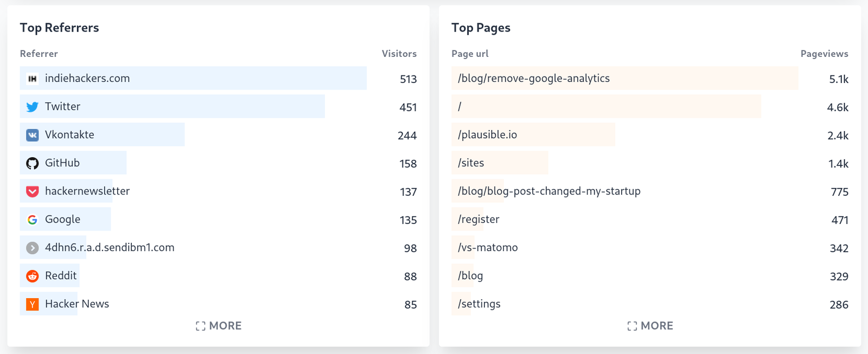Viewport: 868px width, 354px height.
Task: Click the Vkontakte VK icon
Action: point(33,134)
